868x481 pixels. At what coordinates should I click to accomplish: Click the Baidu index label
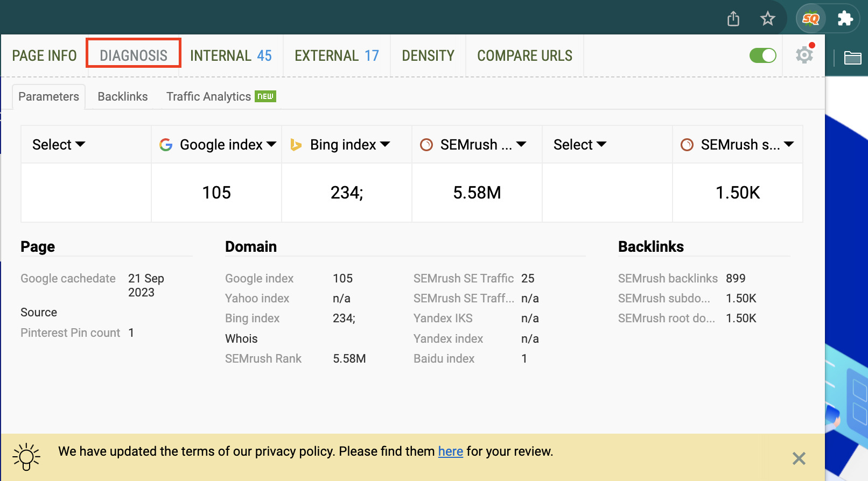coord(444,358)
